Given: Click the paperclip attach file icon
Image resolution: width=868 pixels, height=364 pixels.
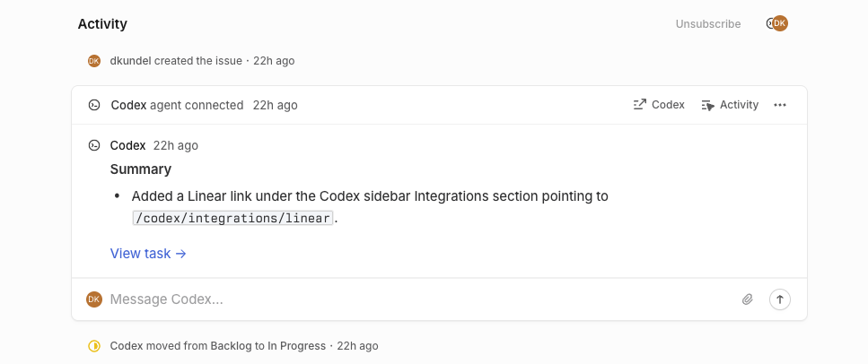Looking at the screenshot, I should [747, 299].
